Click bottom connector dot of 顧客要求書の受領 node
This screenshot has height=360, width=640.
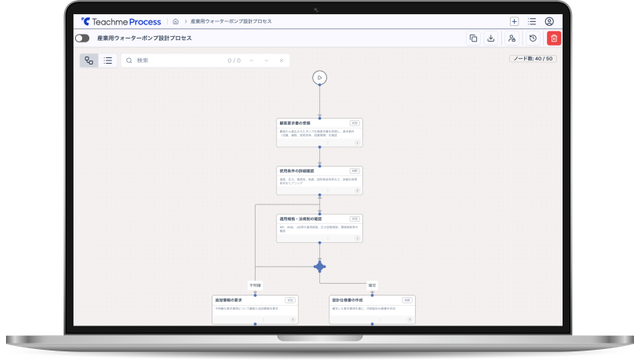[320, 147]
